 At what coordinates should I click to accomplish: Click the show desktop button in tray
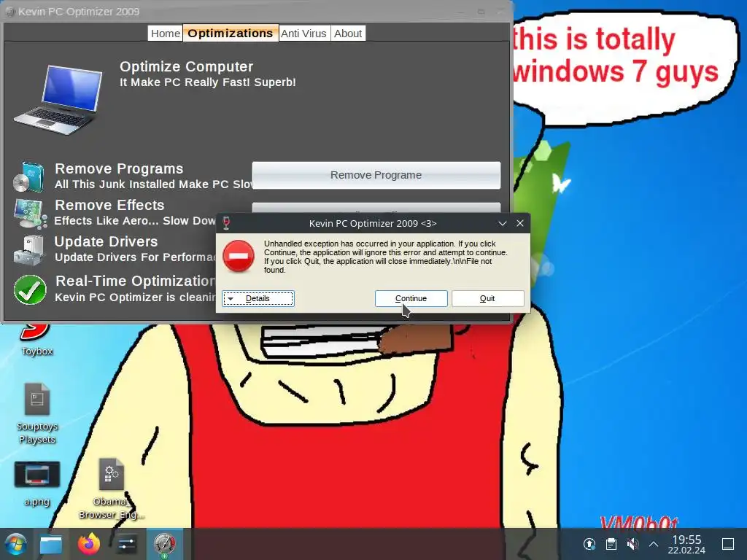click(728, 544)
